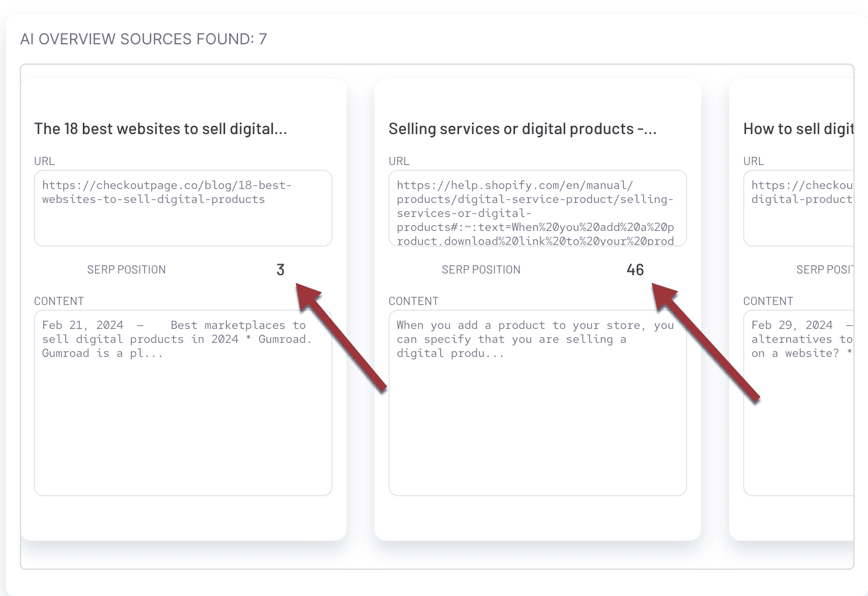Click the 'Feb 29, 2024' content box
The height and width of the screenshot is (596, 868).
point(799,402)
